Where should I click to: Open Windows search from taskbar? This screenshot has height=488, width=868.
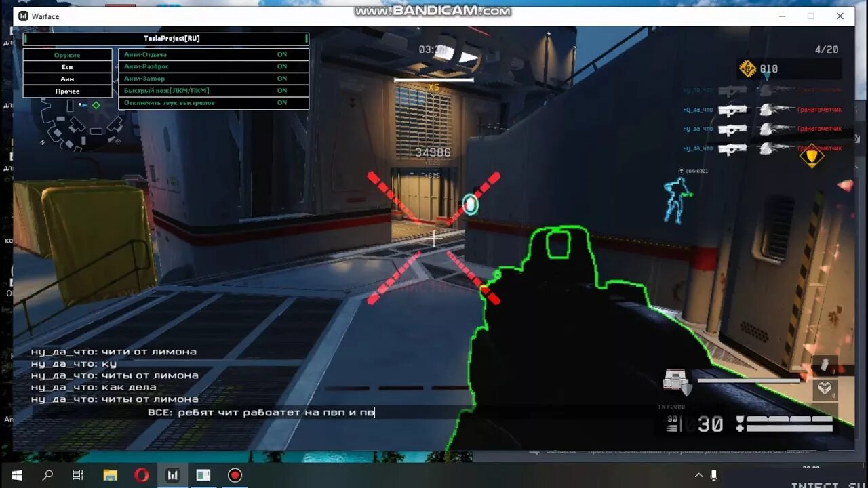pyautogui.click(x=47, y=475)
